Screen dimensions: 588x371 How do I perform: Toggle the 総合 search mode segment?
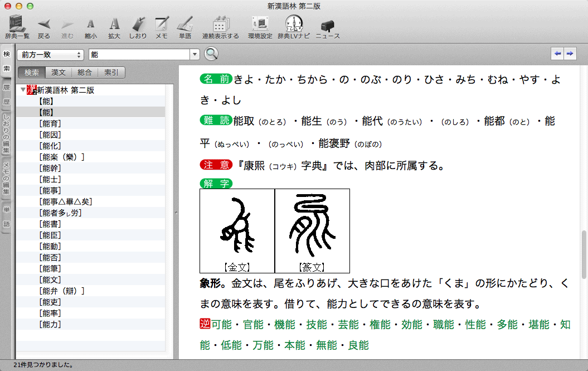click(85, 73)
